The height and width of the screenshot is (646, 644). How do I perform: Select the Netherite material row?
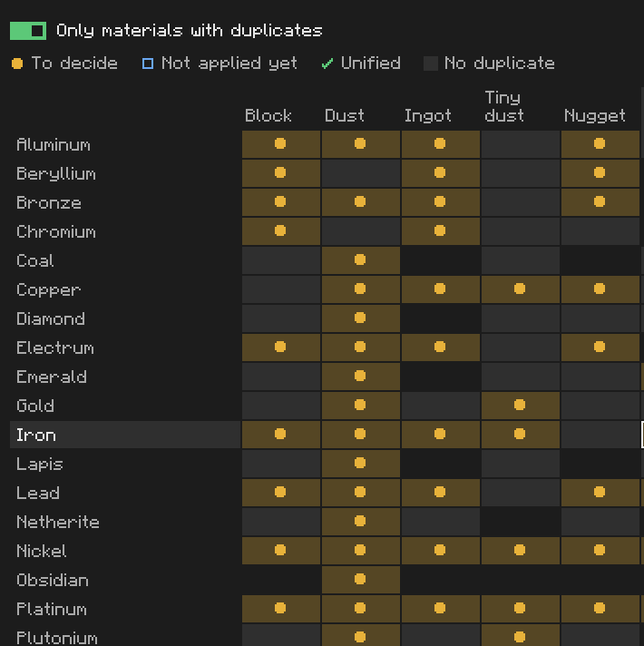tap(125, 522)
